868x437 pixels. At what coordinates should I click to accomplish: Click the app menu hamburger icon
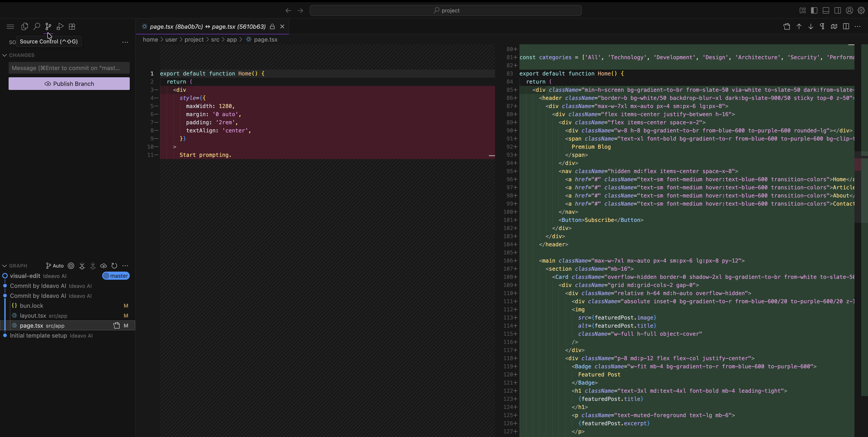(10, 26)
